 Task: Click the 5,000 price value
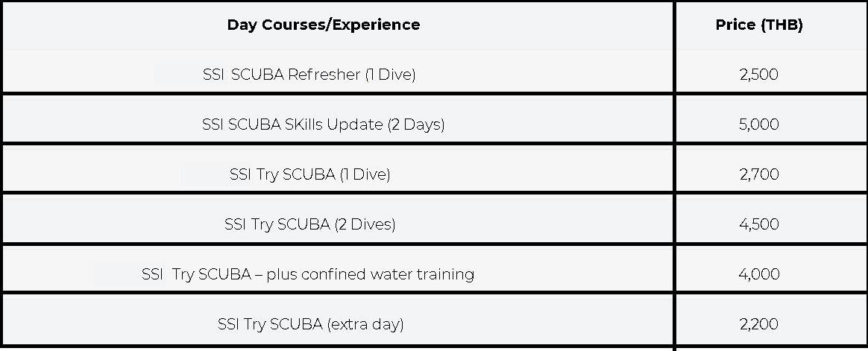[x=758, y=124]
